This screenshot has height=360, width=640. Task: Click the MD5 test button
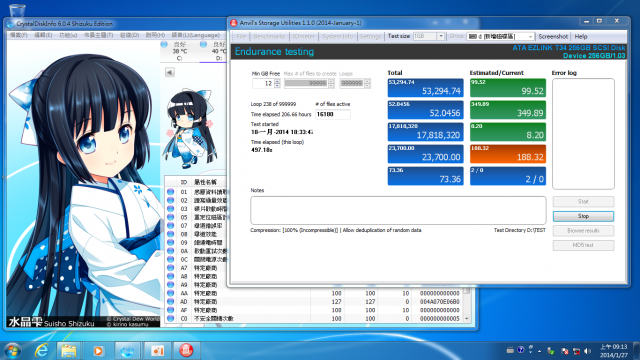pyautogui.click(x=583, y=245)
